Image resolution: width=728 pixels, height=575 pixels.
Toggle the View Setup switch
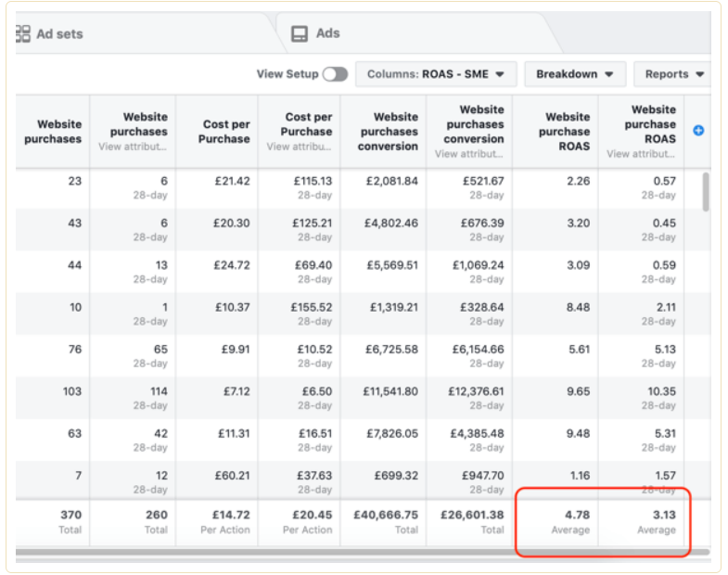[x=335, y=74]
